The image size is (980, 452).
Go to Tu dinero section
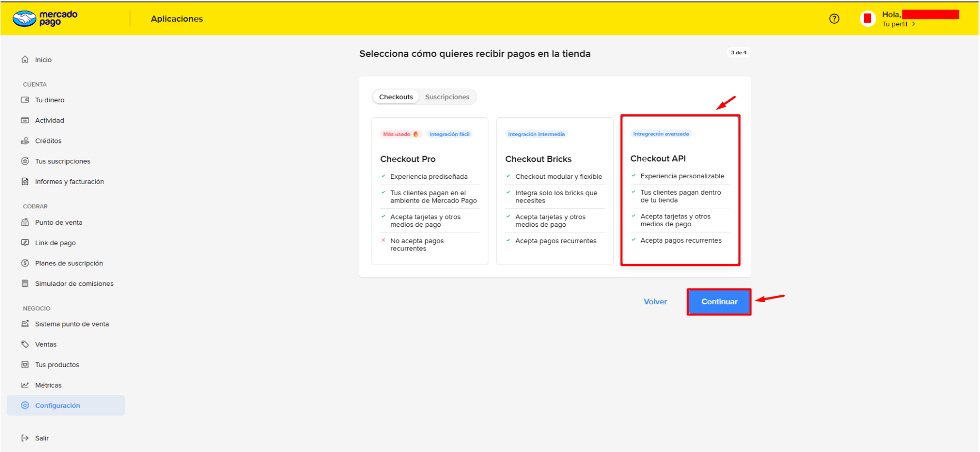(50, 100)
